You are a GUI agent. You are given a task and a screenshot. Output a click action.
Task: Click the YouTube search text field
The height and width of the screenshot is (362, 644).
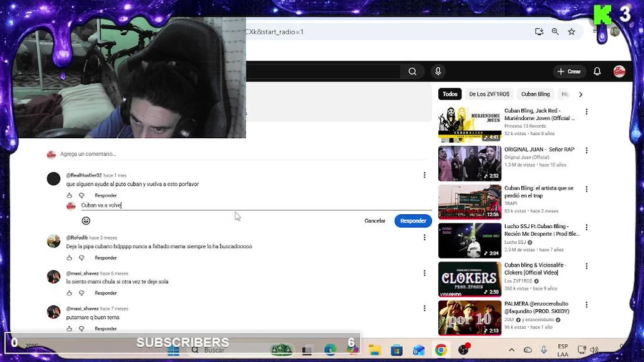pos(323,71)
